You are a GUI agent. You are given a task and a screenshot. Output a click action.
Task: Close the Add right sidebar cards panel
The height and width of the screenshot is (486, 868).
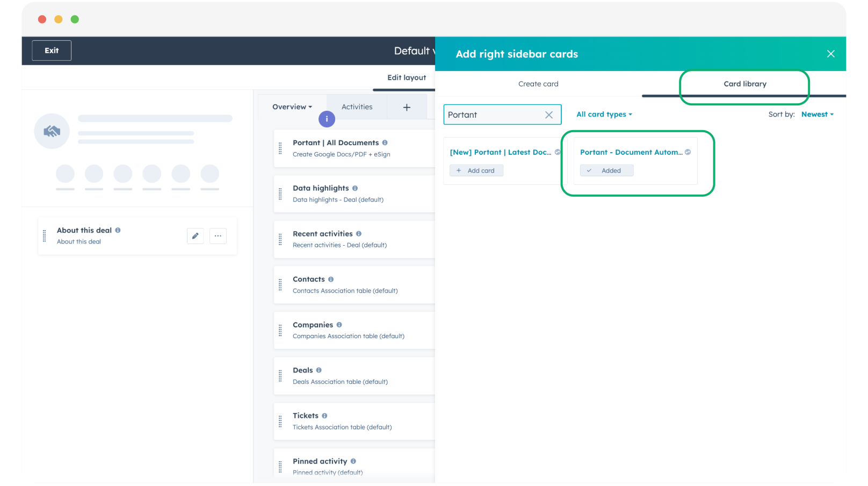tap(830, 54)
